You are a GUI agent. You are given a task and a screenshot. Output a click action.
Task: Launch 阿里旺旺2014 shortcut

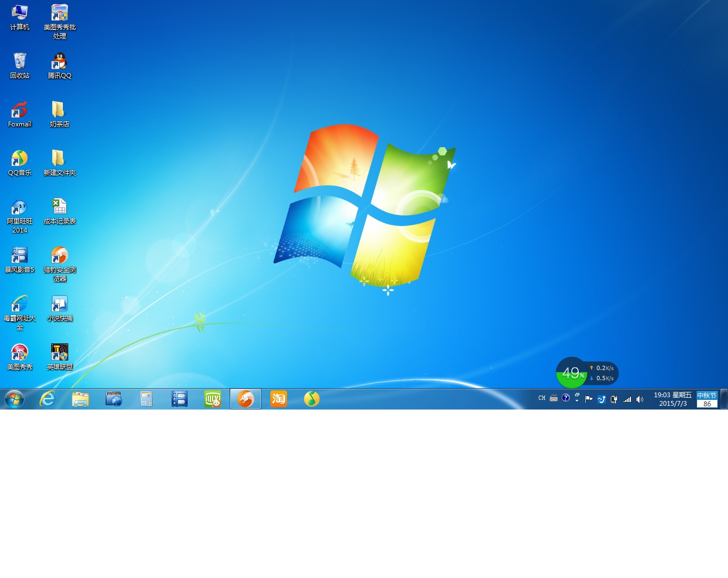coord(20,216)
